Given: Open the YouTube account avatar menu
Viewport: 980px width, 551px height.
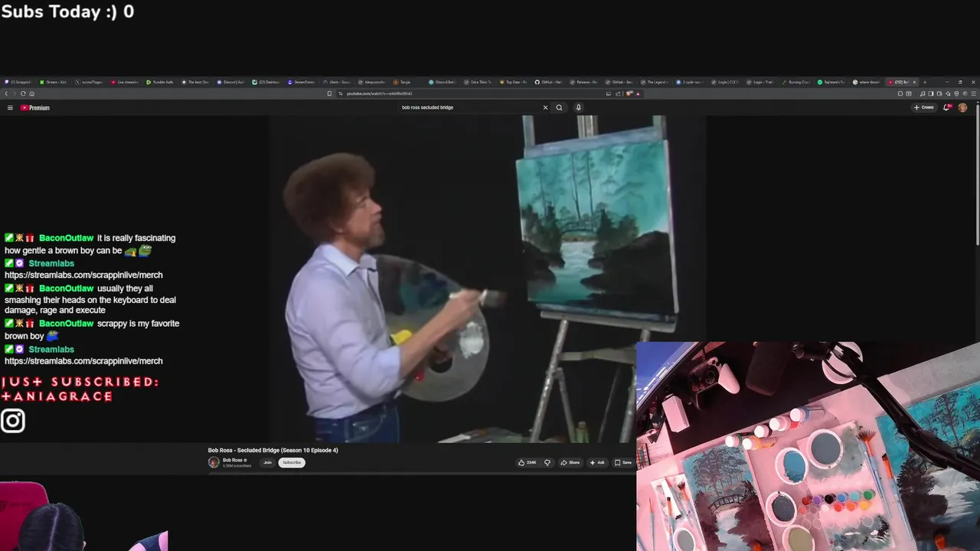Looking at the screenshot, I should tap(962, 107).
